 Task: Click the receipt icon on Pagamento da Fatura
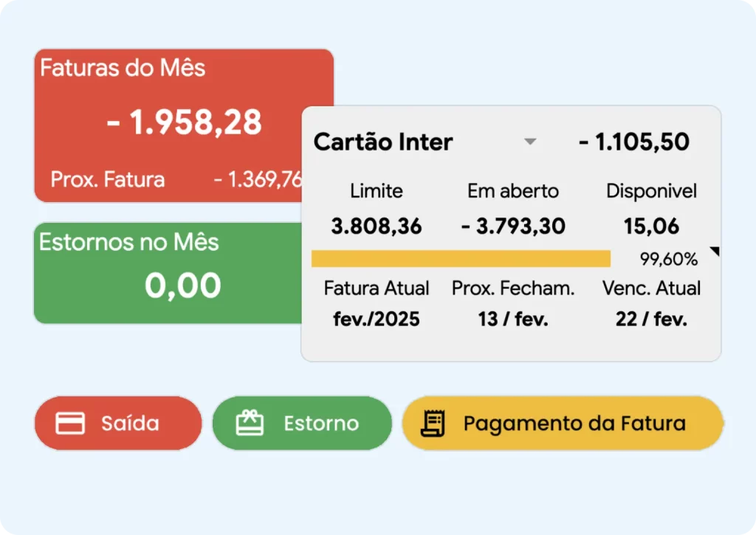pos(433,423)
